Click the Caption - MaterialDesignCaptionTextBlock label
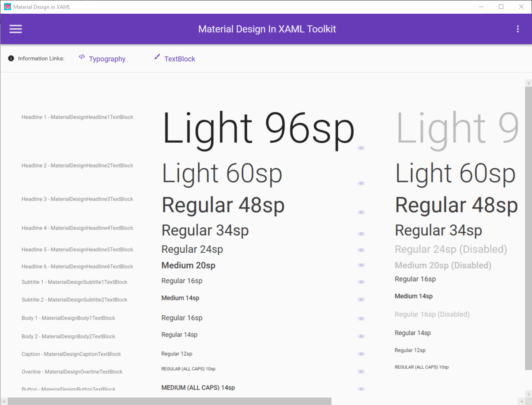Image resolution: width=532 pixels, height=405 pixels. pos(71,354)
